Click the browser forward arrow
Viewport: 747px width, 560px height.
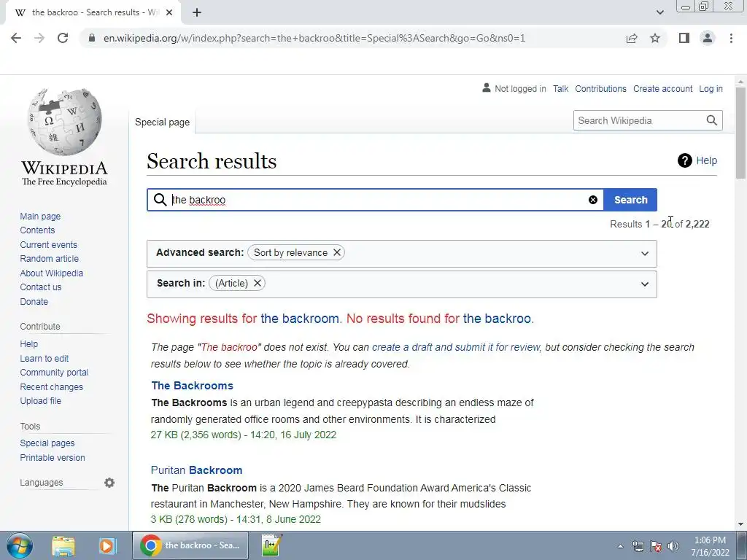[39, 38]
